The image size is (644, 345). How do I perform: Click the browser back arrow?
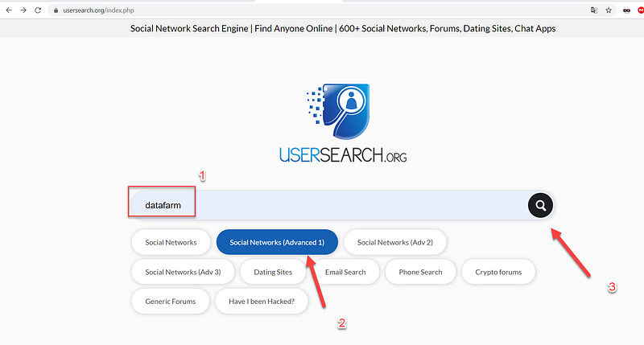(9, 10)
